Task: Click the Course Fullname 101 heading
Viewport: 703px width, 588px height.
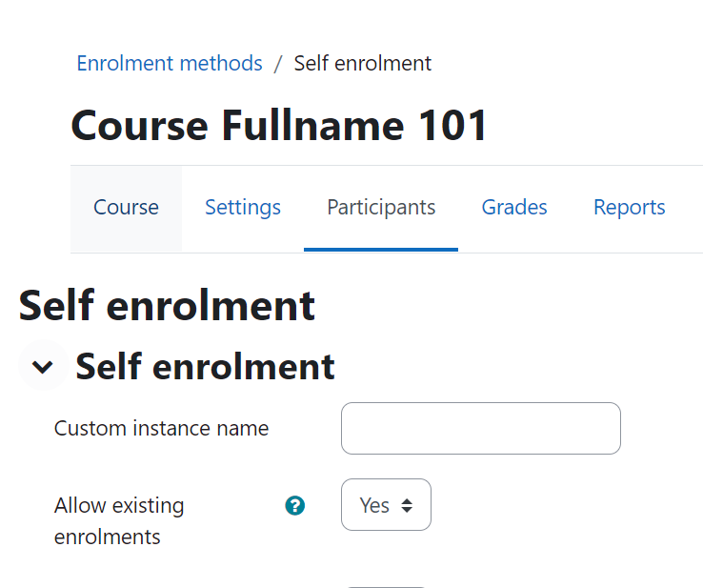Action: tap(279, 126)
